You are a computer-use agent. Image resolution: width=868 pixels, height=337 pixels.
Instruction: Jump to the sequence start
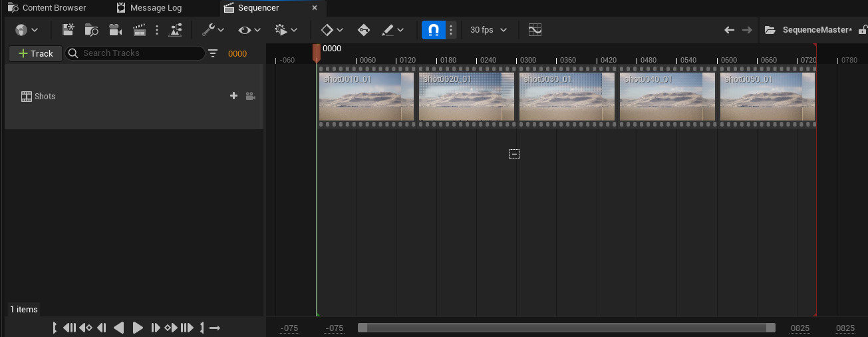[69, 328]
